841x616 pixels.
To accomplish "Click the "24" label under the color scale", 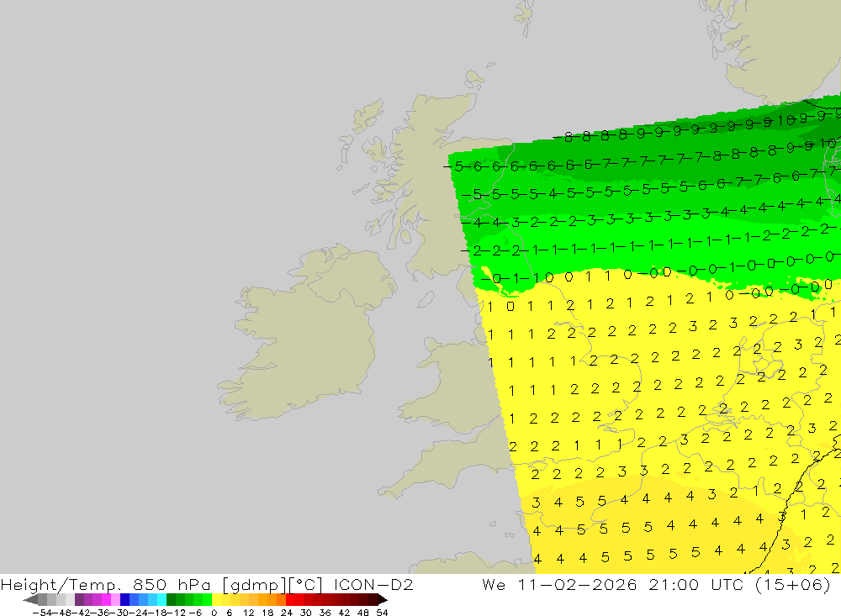I will [287, 613].
